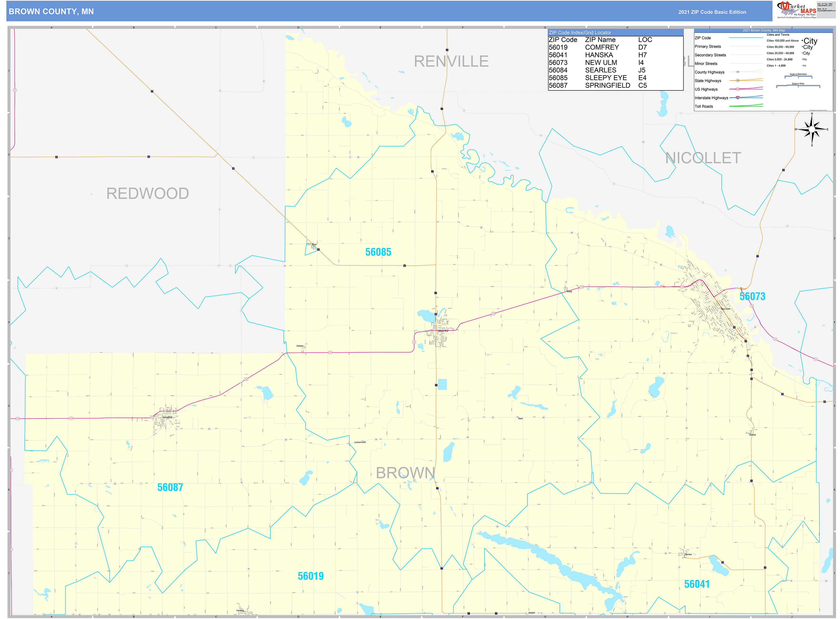840x619 pixels.
Task: Expand the Cities and Towns legend section
Action: pyautogui.click(x=778, y=35)
